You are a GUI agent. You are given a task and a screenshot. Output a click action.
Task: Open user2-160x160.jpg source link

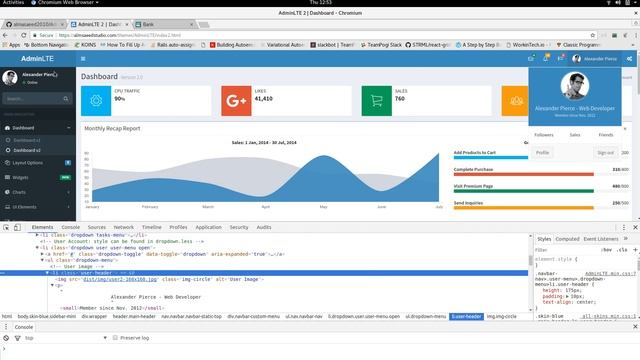pyautogui.click(x=120, y=279)
